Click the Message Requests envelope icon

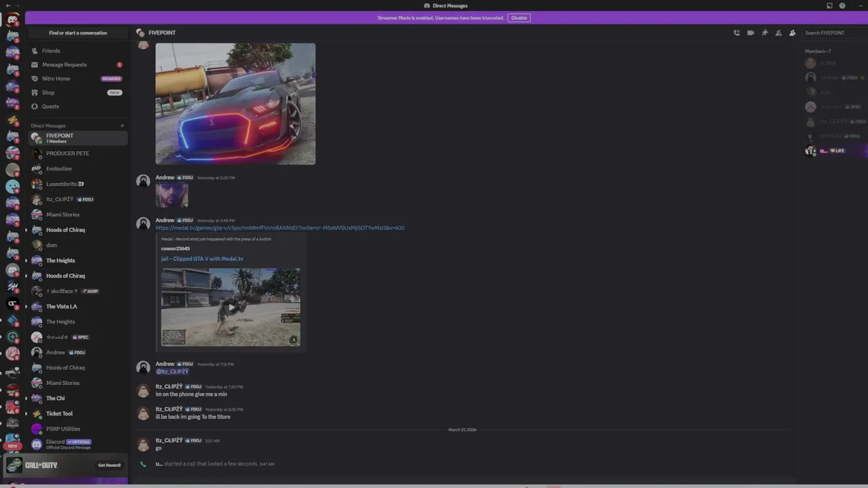pos(35,64)
